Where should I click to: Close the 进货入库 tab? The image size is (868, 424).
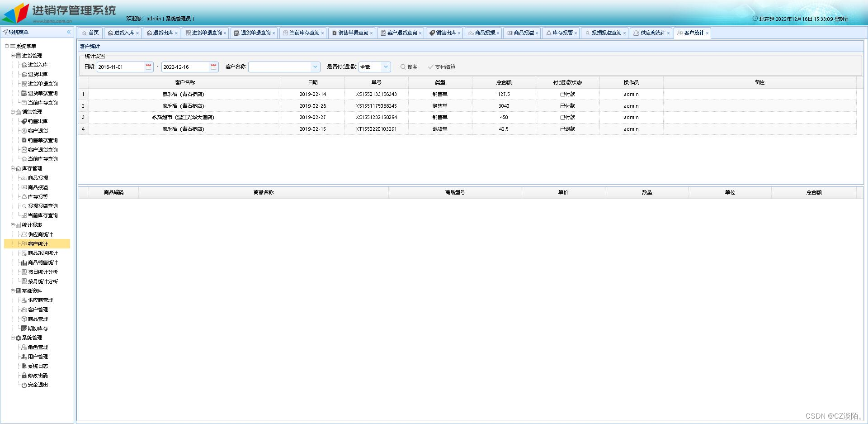click(137, 33)
